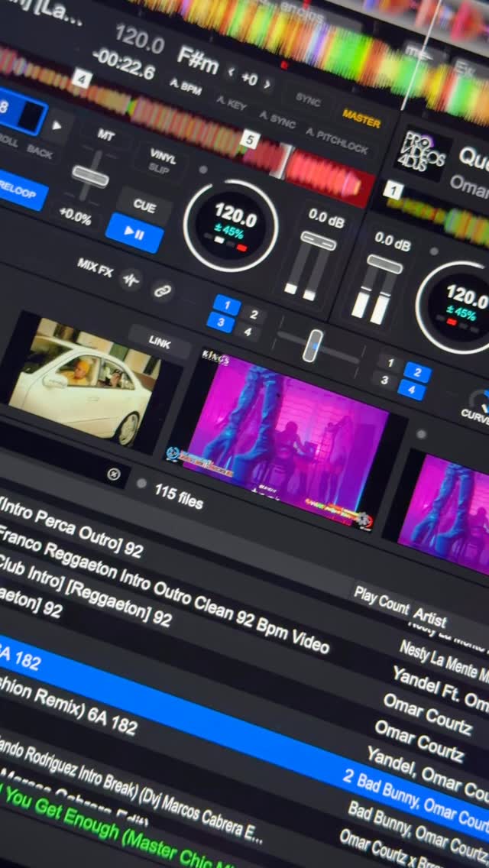489x868 pixels.
Task: Toggle right crossfader assign channel 1
Action: 390,363
